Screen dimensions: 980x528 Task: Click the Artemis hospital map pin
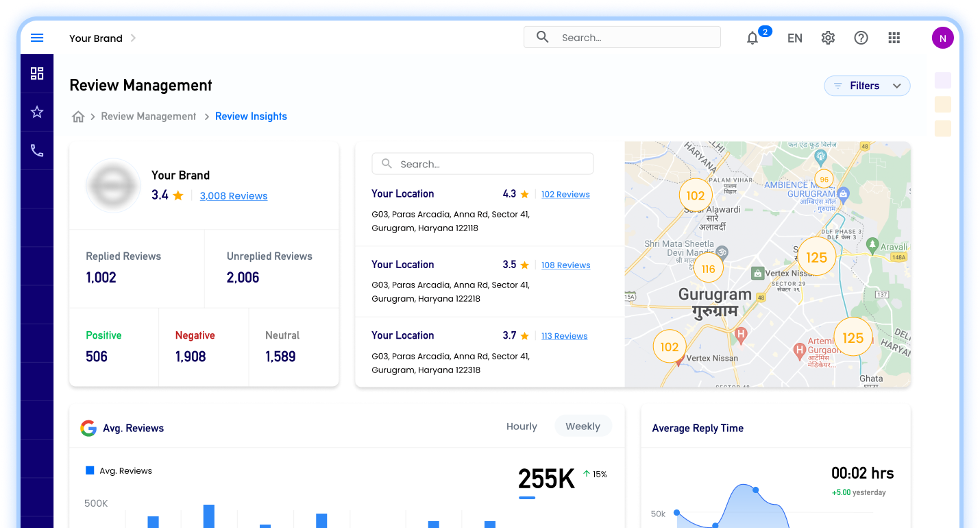(798, 351)
